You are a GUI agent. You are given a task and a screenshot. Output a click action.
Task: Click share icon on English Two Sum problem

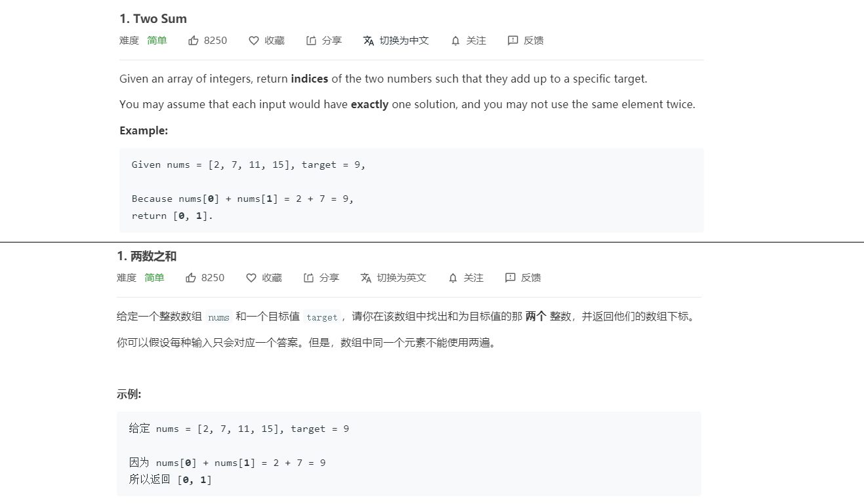(x=312, y=41)
